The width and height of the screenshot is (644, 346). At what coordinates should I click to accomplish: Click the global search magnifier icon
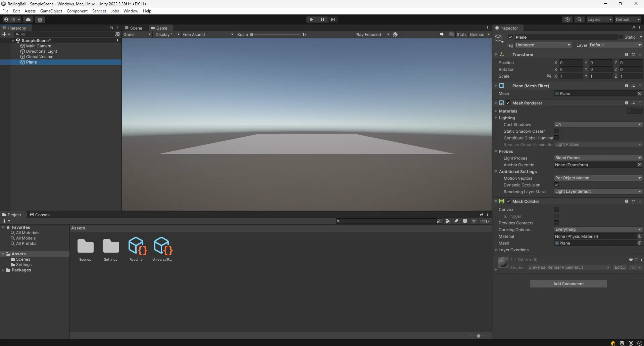579,19
